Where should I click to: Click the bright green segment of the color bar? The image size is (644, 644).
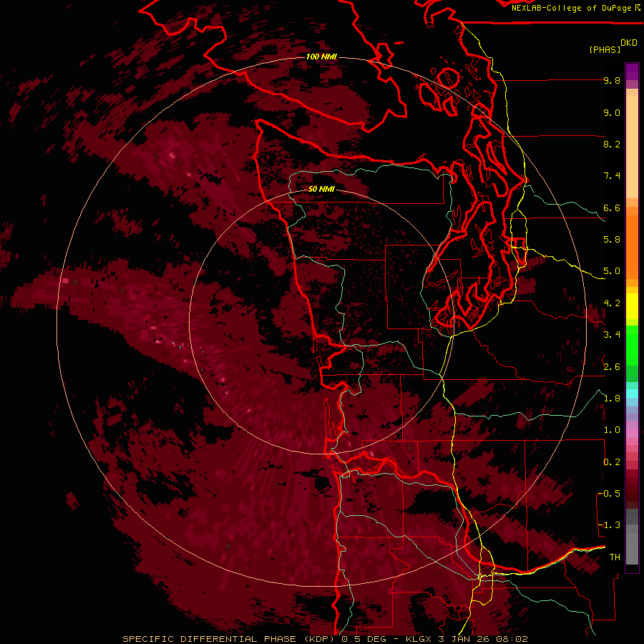click(632, 346)
